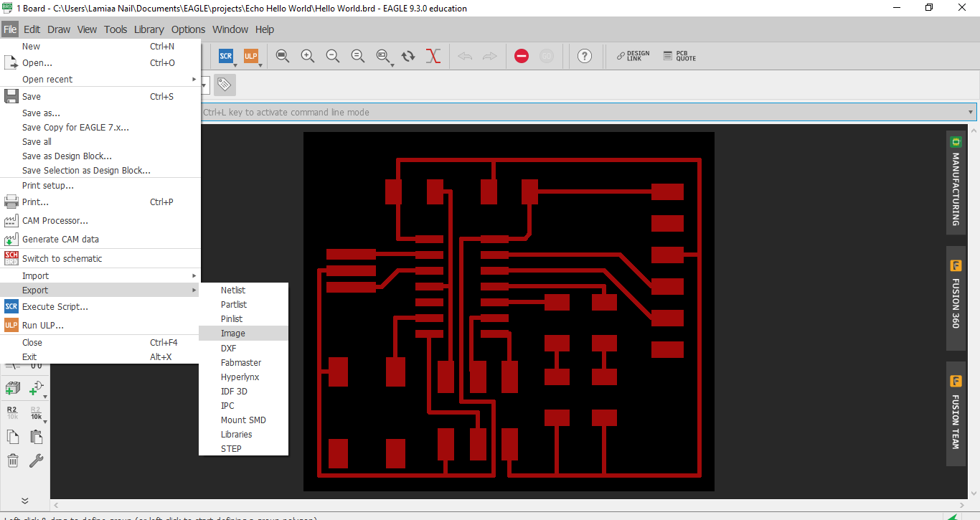The width and height of the screenshot is (980, 520).
Task: Click the add part icon
Action: pos(12,388)
